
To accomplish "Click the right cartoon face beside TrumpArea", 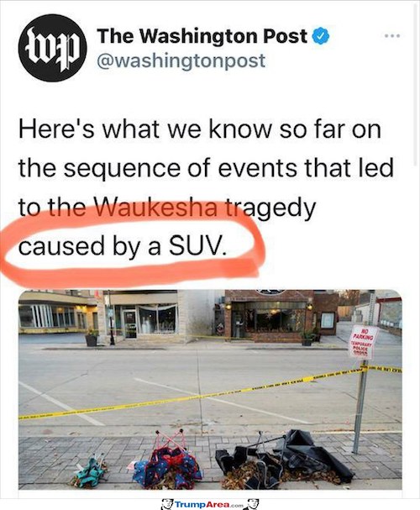I will (253, 505).
